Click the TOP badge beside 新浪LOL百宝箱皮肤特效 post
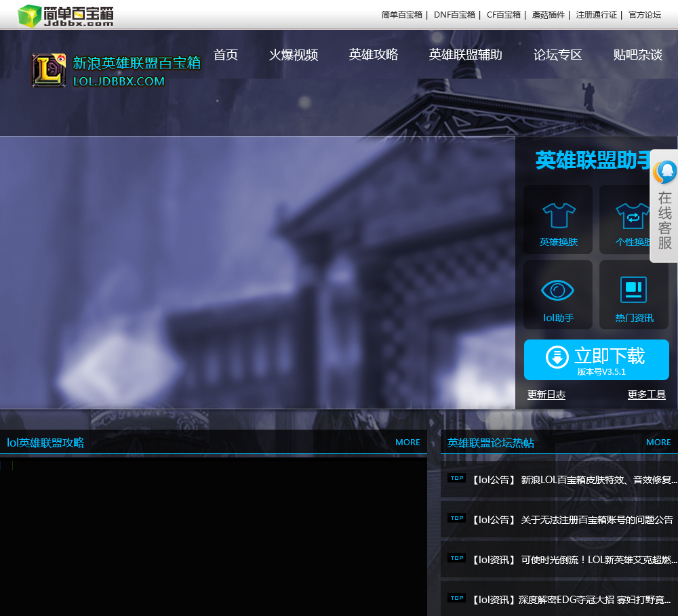The width and height of the screenshot is (678, 616). (x=456, y=478)
